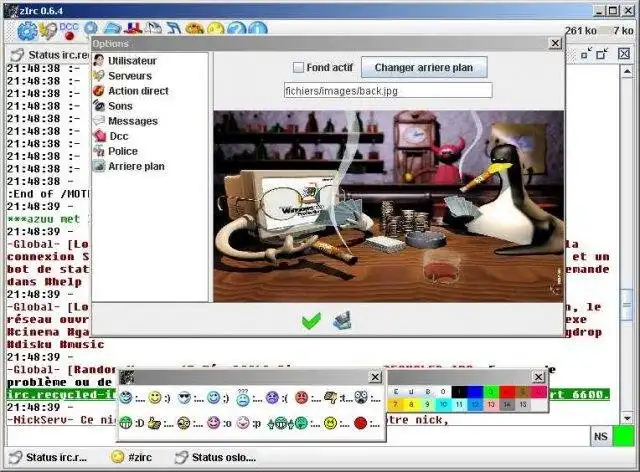The image size is (640, 472).
Task: Click the NS button beside input field
Action: point(600,436)
